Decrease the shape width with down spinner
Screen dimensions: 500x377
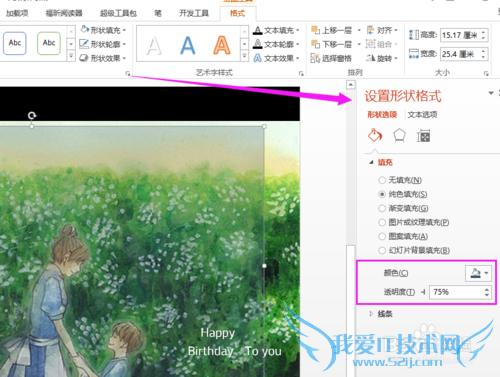click(x=484, y=57)
